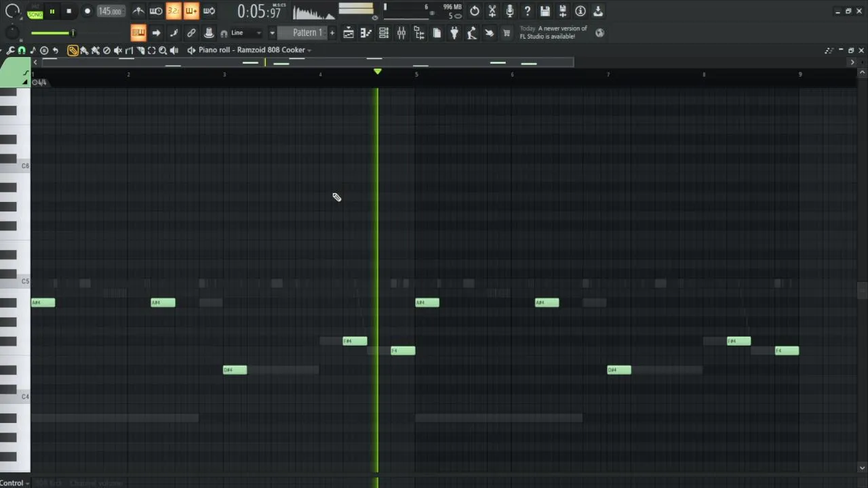Open pattern selector dropdown arrow
This screenshot has width=868, height=488.
click(x=272, y=33)
